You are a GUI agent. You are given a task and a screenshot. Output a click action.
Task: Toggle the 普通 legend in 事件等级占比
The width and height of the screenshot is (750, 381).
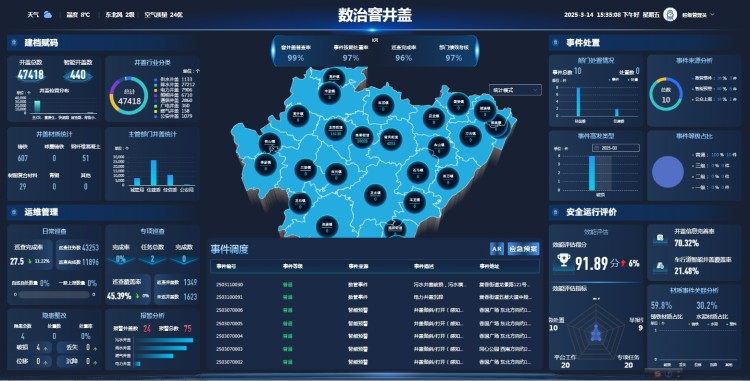tap(699, 155)
